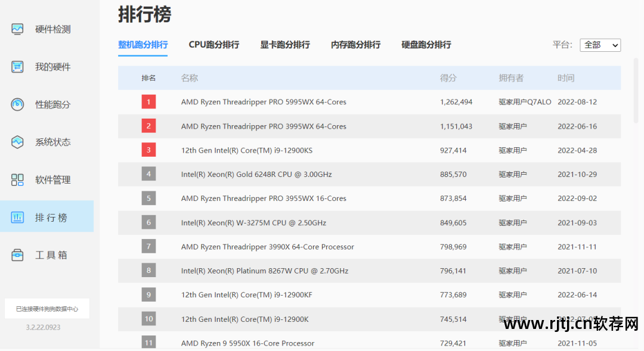Expand the 平台 dropdown showing 全部
Image resolution: width=644 pixels, height=351 pixels.
[x=600, y=45]
